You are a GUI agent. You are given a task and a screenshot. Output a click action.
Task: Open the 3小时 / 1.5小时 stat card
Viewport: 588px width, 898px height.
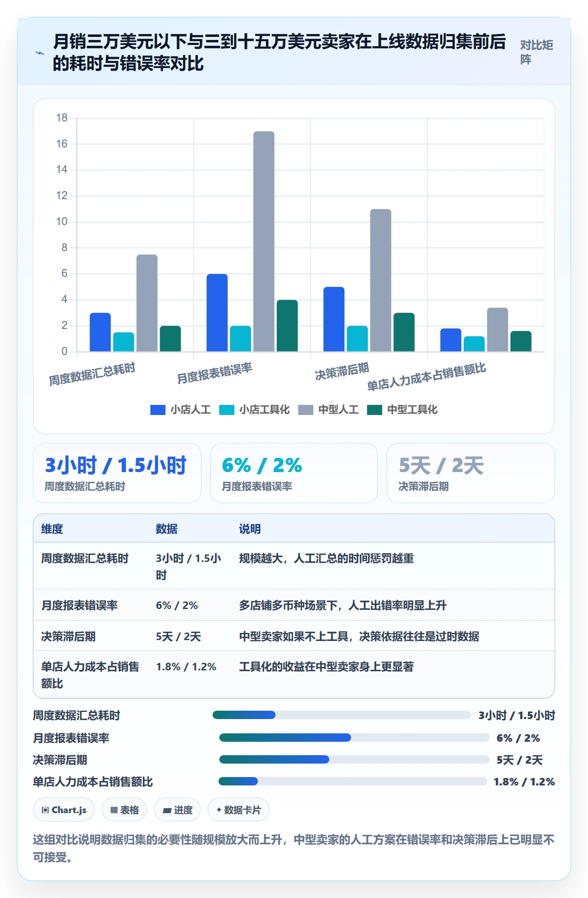(x=117, y=473)
